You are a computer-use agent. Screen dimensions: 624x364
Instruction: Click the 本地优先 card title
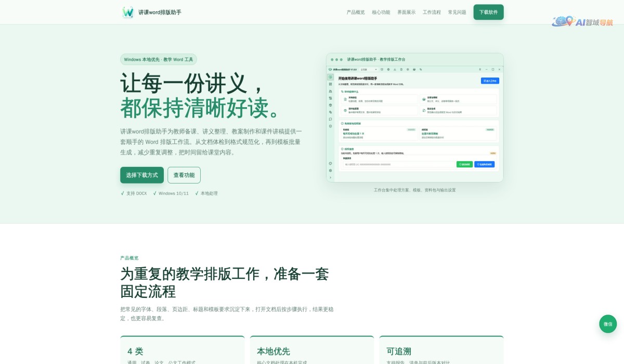(x=274, y=352)
